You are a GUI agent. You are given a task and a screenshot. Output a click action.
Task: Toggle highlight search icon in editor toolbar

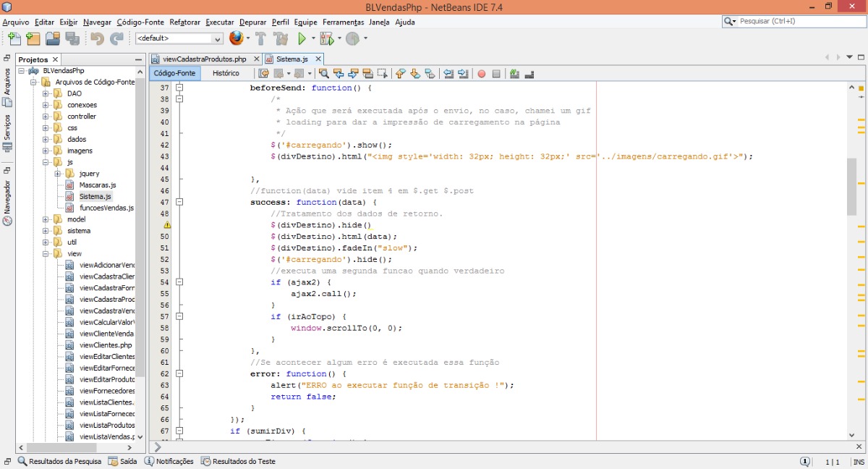click(367, 74)
